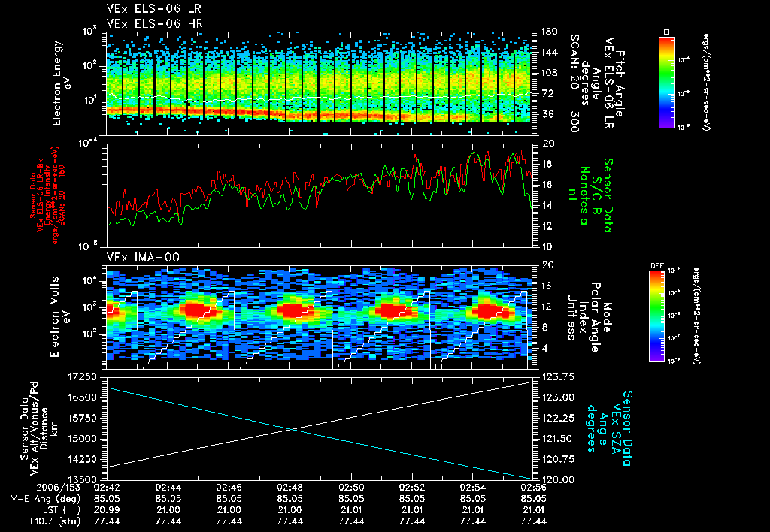
Task: Click the 02:54 time tick label
Action: tap(473, 488)
